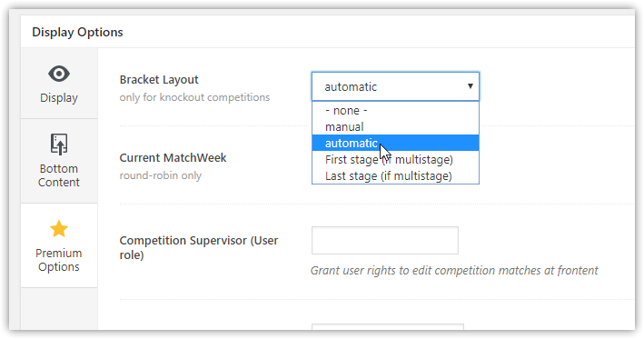Click the Premium Options star icon

pos(59,229)
